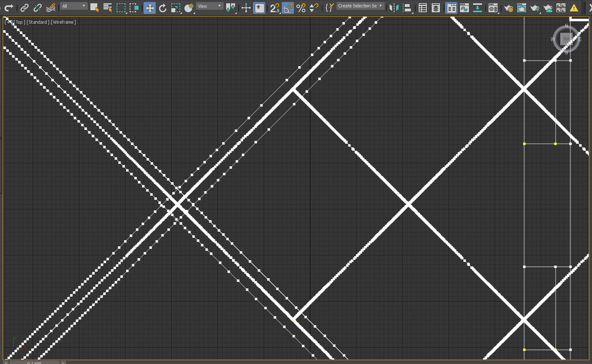592x364 pixels.
Task: Toggle the Keyboard Shortcut Override button
Action: (259, 7)
